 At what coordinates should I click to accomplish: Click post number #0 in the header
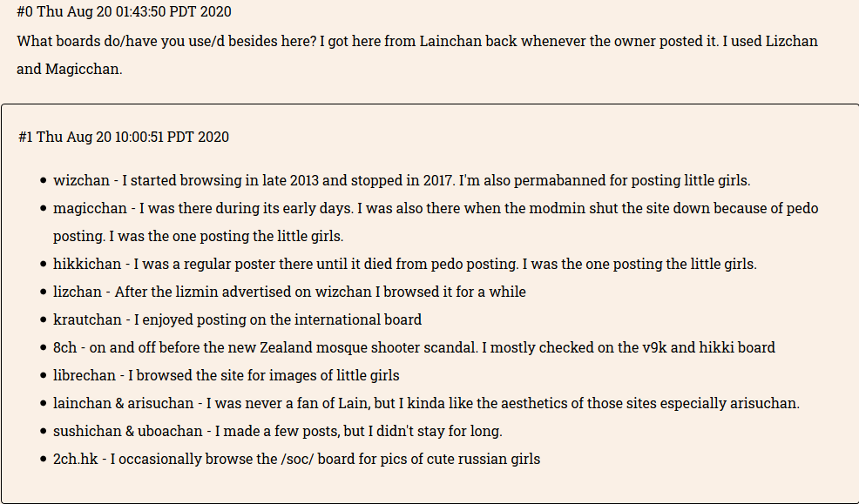(x=24, y=13)
